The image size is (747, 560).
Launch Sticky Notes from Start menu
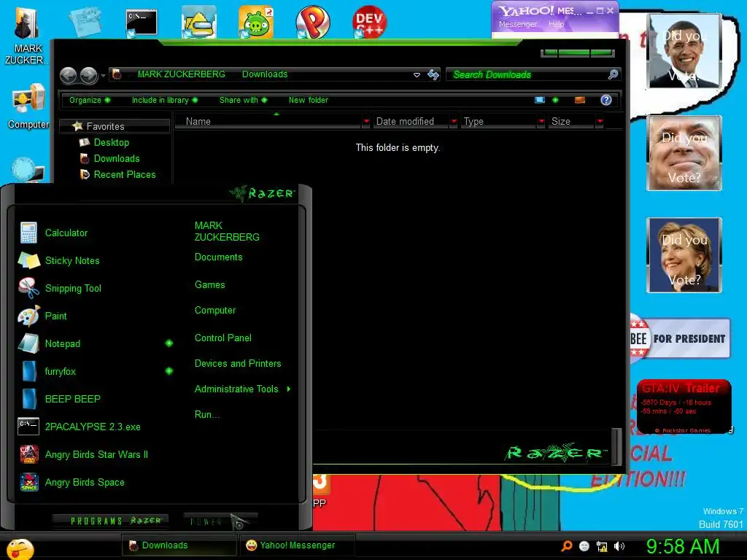point(72,260)
